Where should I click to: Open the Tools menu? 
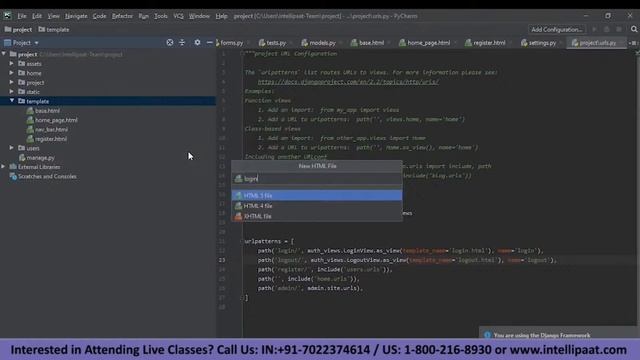pyautogui.click(x=160, y=16)
